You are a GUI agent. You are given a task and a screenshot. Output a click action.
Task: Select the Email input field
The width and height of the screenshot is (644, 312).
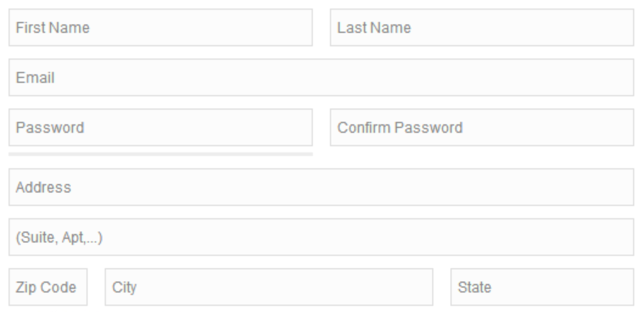coord(321,77)
